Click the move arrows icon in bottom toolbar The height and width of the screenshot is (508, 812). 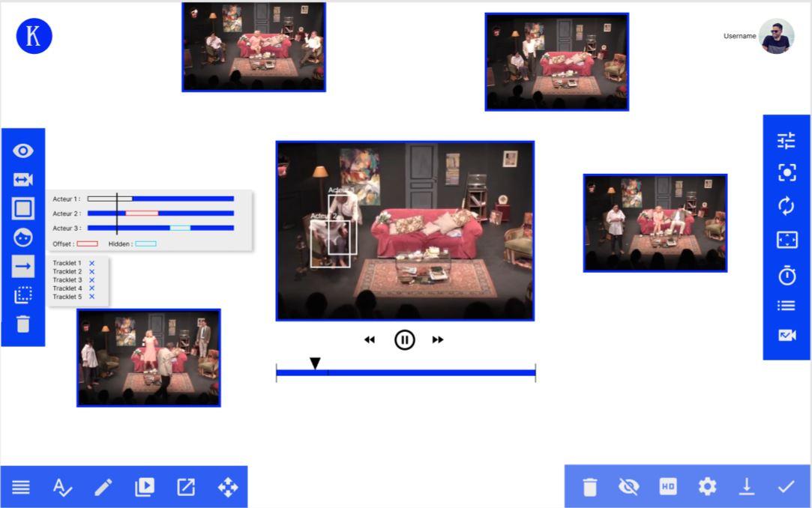click(228, 488)
